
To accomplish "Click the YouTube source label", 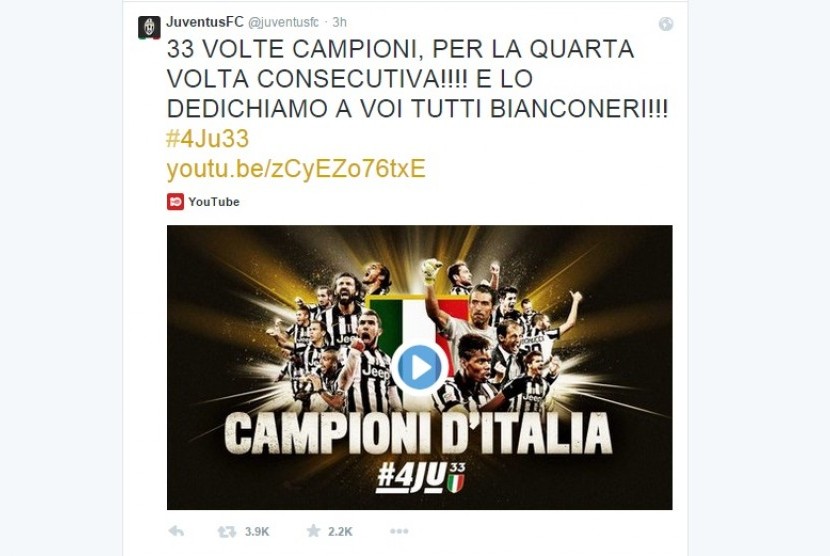I will (x=214, y=202).
